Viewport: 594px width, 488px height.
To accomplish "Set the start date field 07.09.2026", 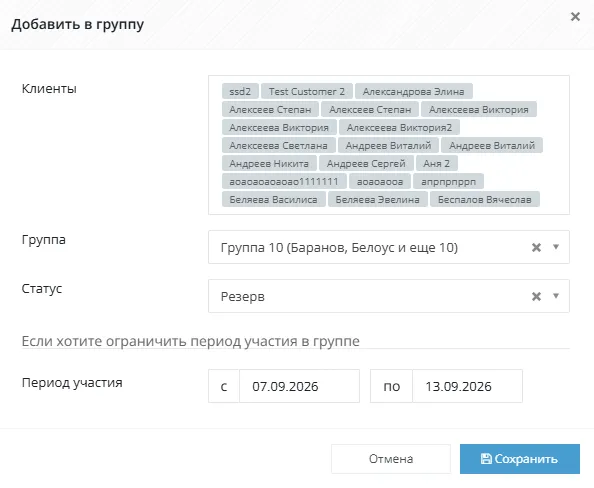I will (299, 386).
